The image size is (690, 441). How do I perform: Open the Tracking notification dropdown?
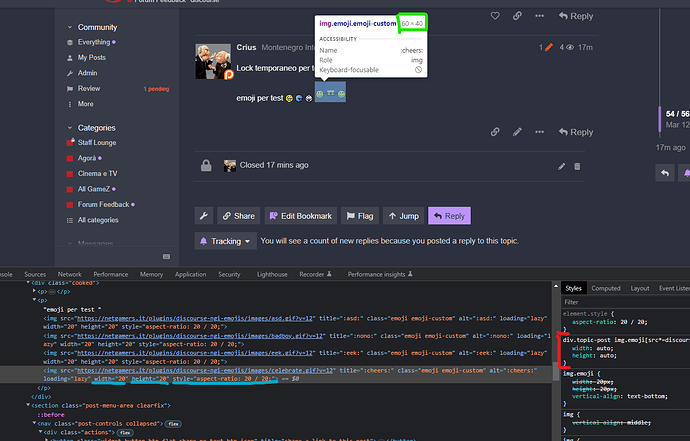click(226, 241)
